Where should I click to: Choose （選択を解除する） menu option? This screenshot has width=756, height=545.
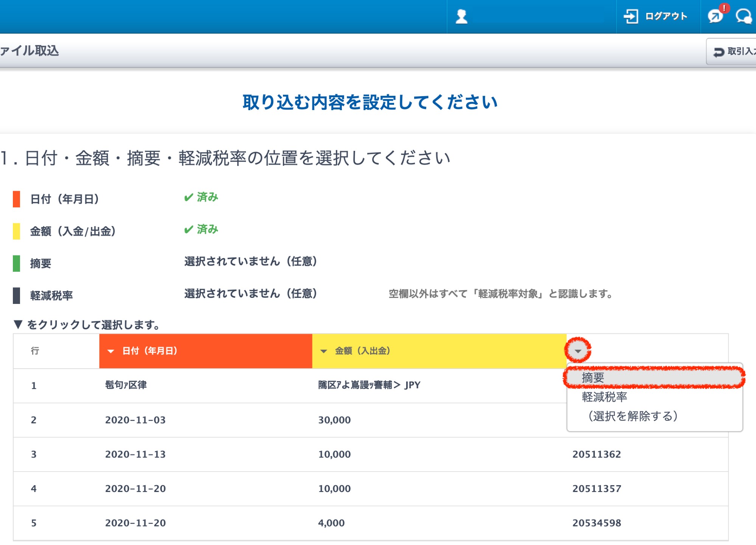[x=633, y=416]
